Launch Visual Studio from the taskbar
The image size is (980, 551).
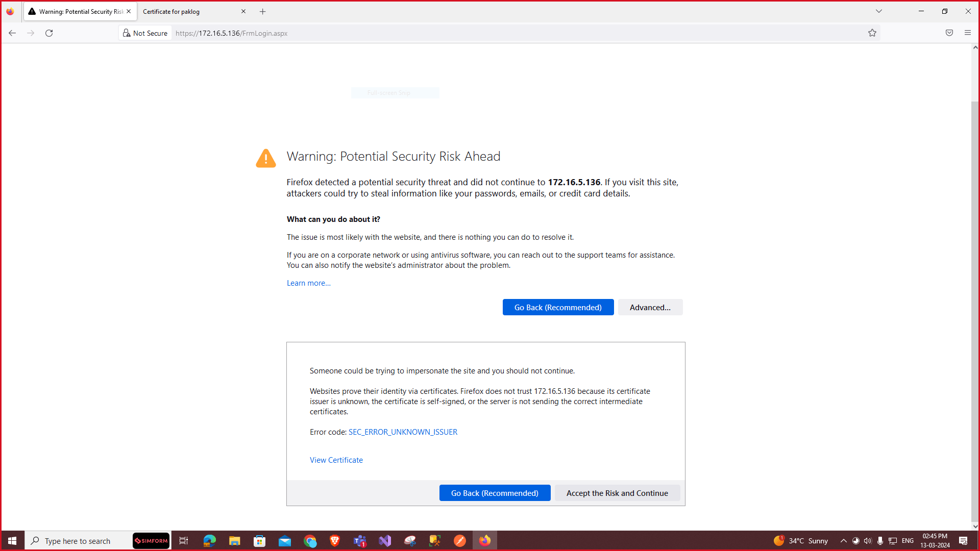[x=385, y=540]
